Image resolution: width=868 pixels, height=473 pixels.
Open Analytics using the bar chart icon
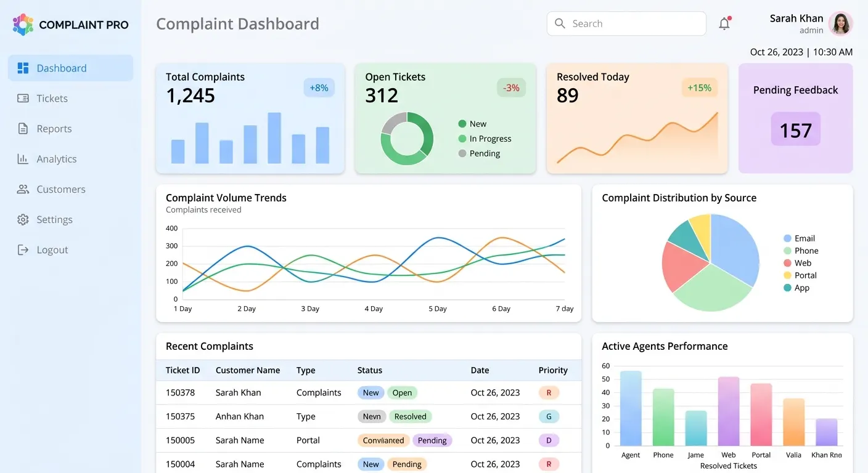coord(23,159)
